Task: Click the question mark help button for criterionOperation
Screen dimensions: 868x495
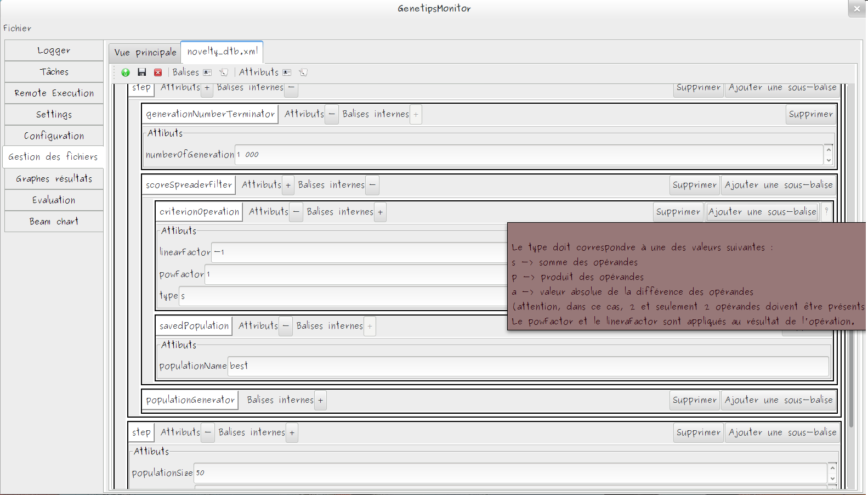Action: [826, 211]
